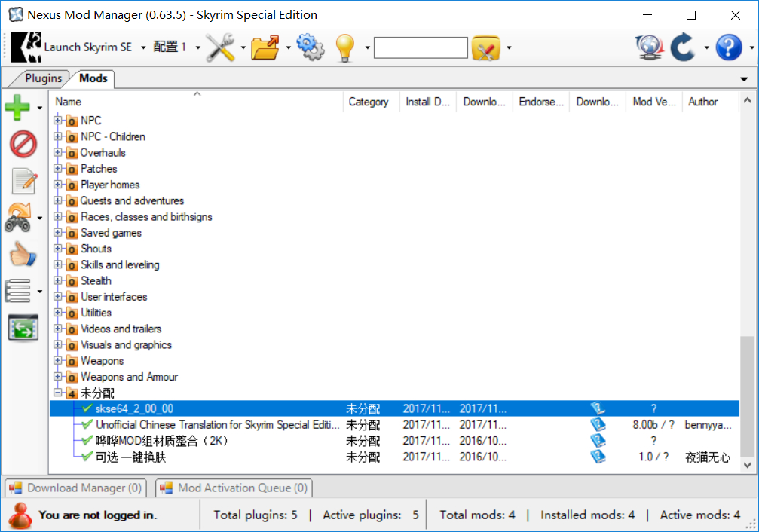The width and height of the screenshot is (759, 532).
Task: Sort by the Name column header
Action: 197,102
